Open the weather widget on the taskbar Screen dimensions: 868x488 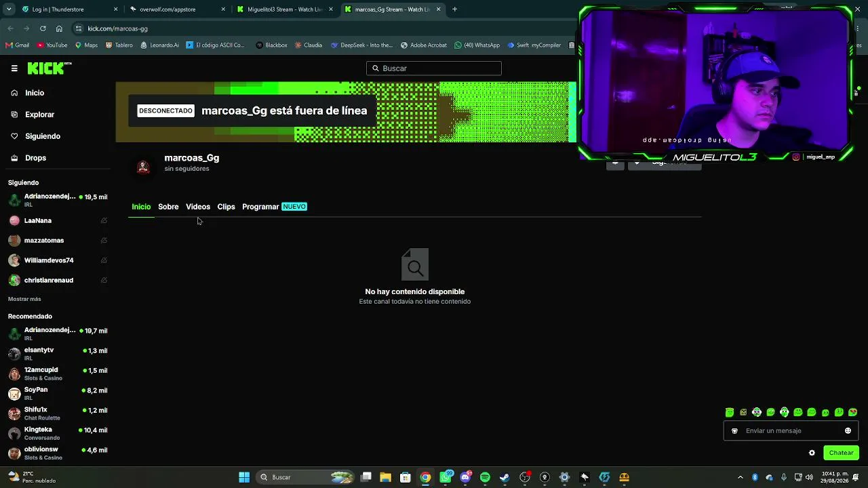[x=31, y=477]
